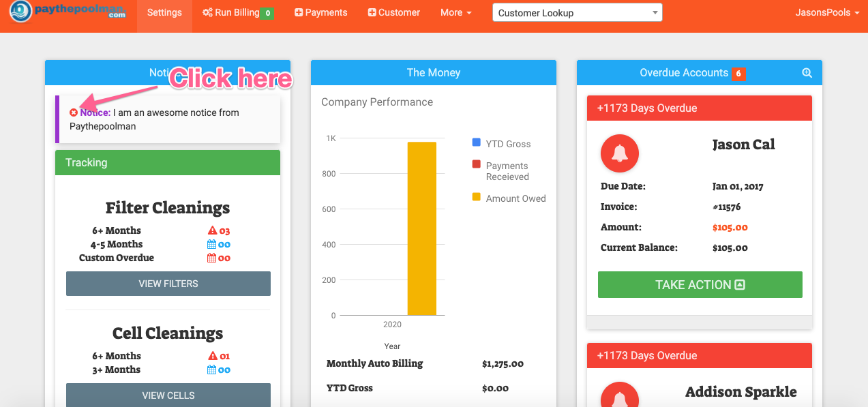Click the 00 count for 3+ Months cells
The height and width of the screenshot is (407, 868).
225,370
